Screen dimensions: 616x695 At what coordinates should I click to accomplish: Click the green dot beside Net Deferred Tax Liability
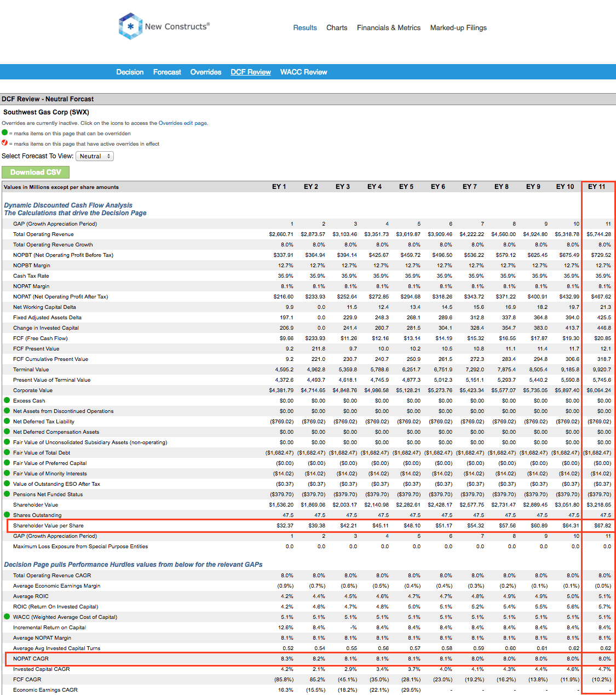click(7, 421)
